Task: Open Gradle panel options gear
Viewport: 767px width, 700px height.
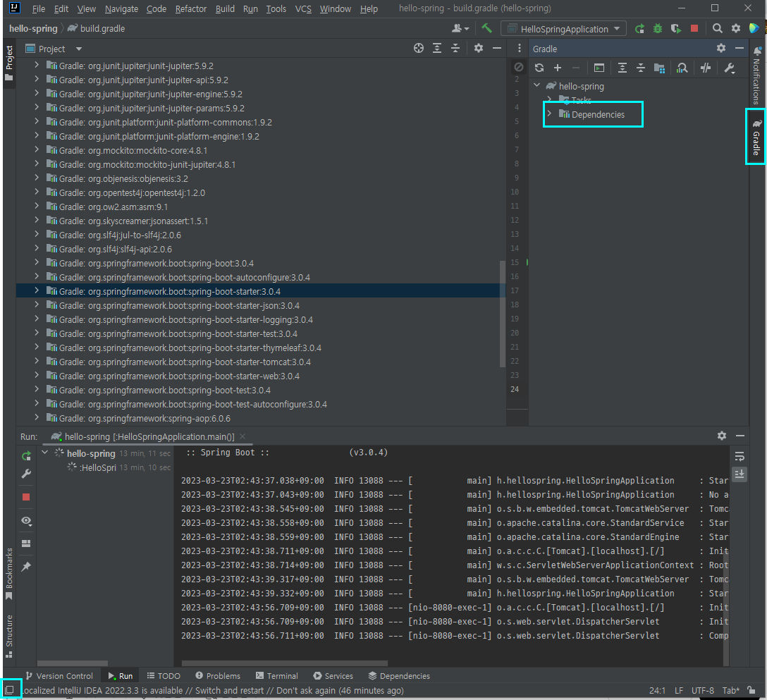Action: point(721,48)
